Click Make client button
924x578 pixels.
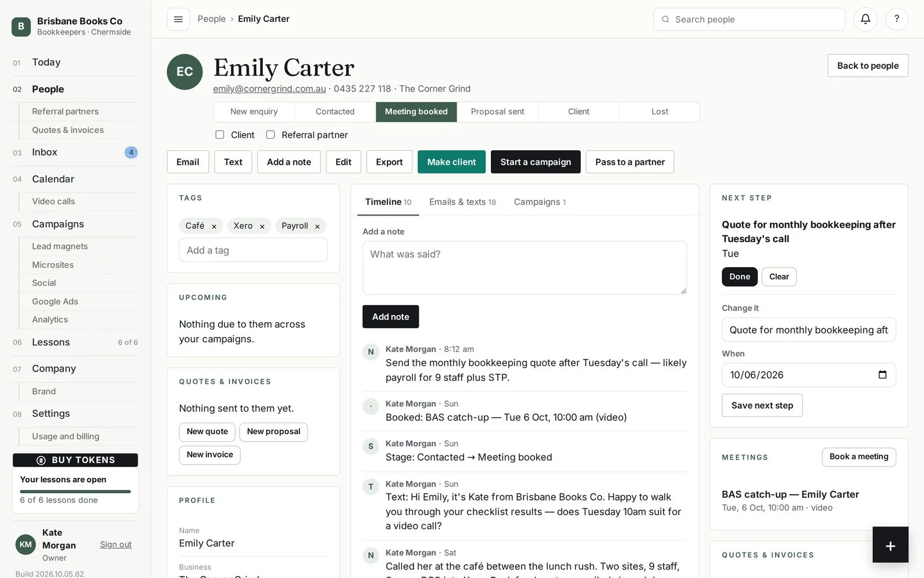(x=452, y=162)
